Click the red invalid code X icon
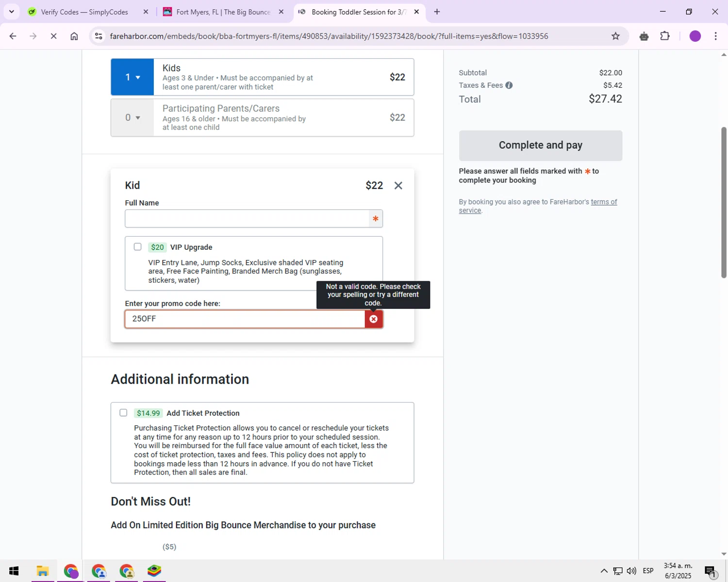The width and height of the screenshot is (728, 582). point(374,319)
